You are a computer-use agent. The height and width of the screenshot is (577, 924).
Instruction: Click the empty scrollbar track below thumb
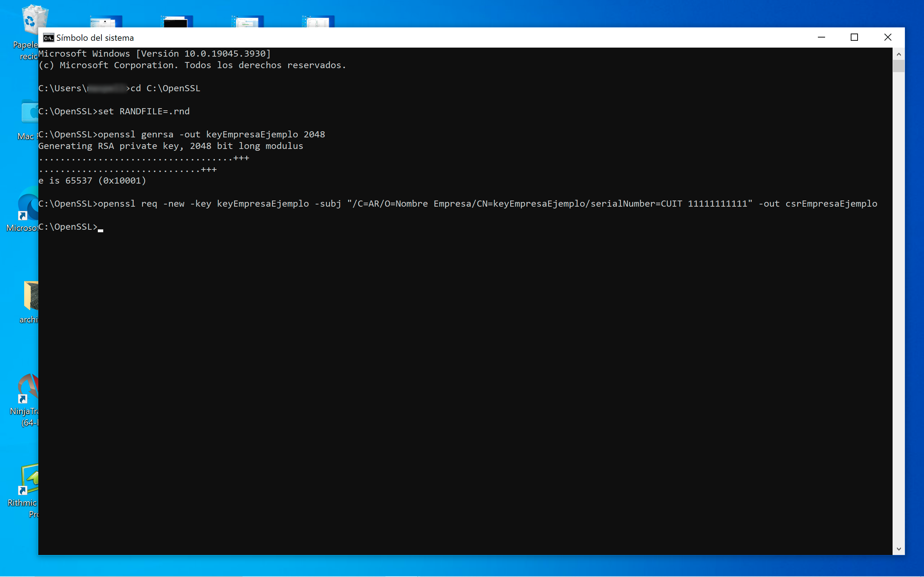tap(898, 305)
